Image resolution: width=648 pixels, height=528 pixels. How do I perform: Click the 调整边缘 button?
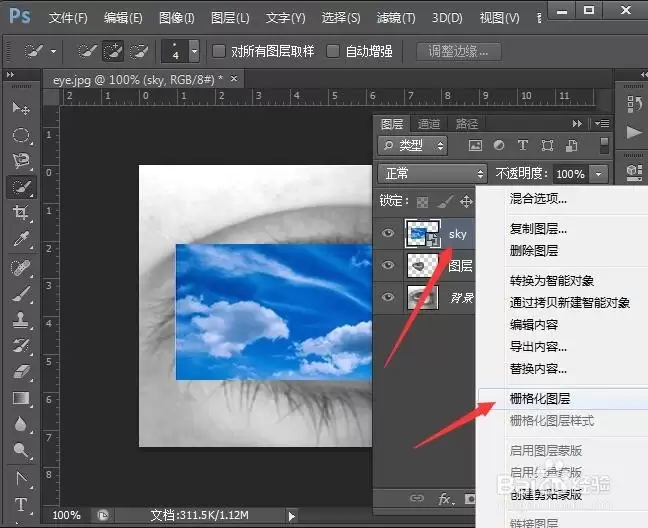coord(459,51)
